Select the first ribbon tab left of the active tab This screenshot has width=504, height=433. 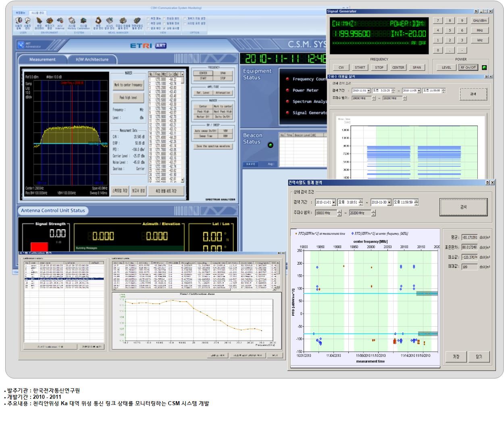[x=20, y=13]
